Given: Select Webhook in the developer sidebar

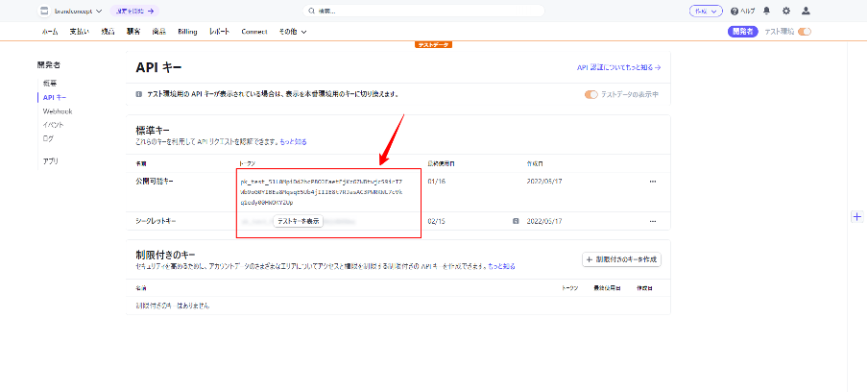Looking at the screenshot, I should point(58,111).
